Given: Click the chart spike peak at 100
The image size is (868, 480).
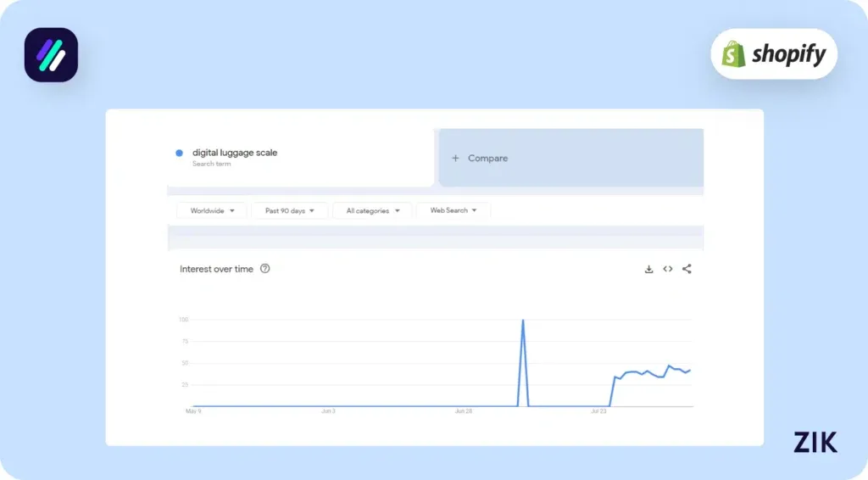Looking at the screenshot, I should [523, 321].
